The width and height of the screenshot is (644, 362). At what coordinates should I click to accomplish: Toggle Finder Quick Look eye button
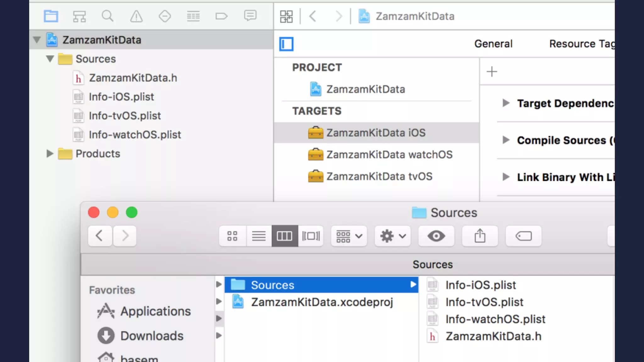click(436, 236)
